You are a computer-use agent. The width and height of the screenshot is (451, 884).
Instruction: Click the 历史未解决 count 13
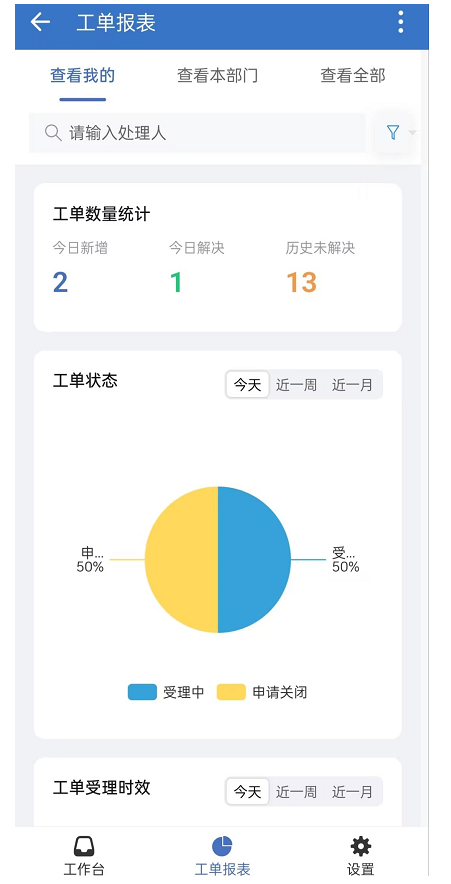(x=302, y=282)
